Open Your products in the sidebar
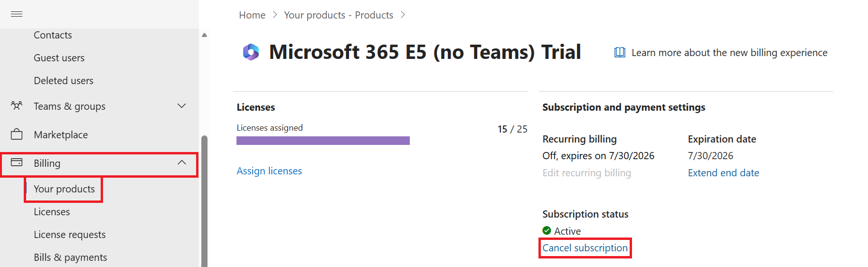Screen dimensions: 868x267 (x=64, y=189)
